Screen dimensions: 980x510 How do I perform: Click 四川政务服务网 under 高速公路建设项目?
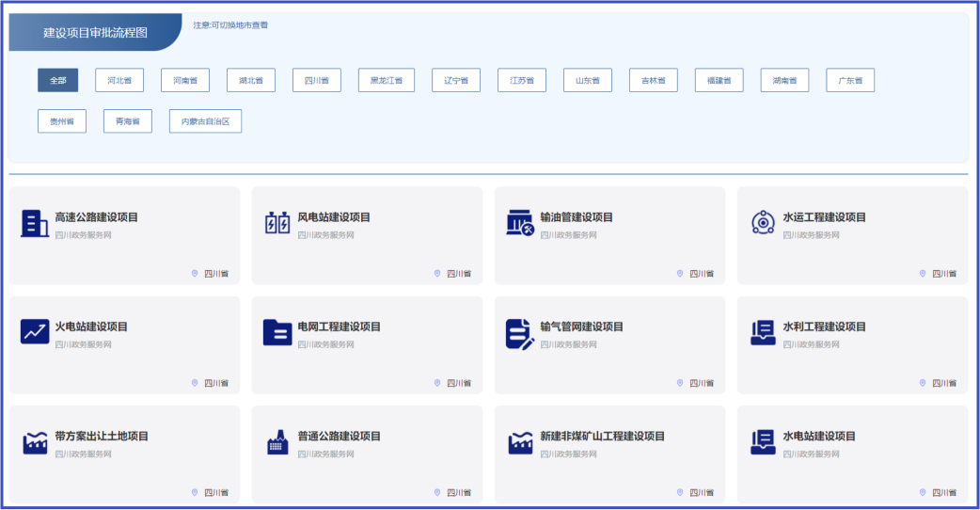point(83,235)
